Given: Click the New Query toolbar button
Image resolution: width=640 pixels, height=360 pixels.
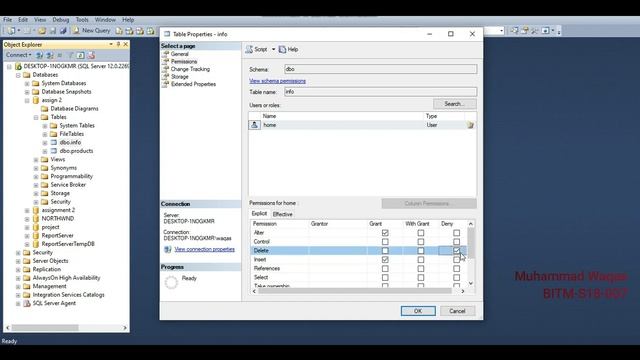Looking at the screenshot, I should point(92,31).
